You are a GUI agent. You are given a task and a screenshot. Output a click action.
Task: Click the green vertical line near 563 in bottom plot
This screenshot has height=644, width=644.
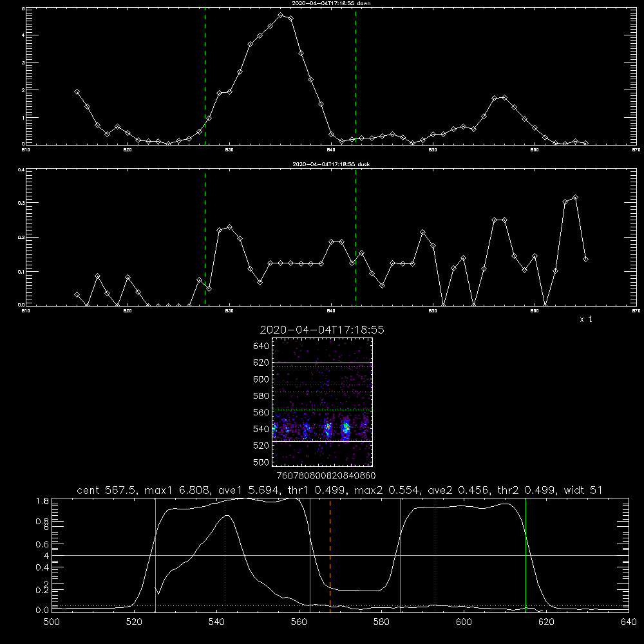click(310, 554)
